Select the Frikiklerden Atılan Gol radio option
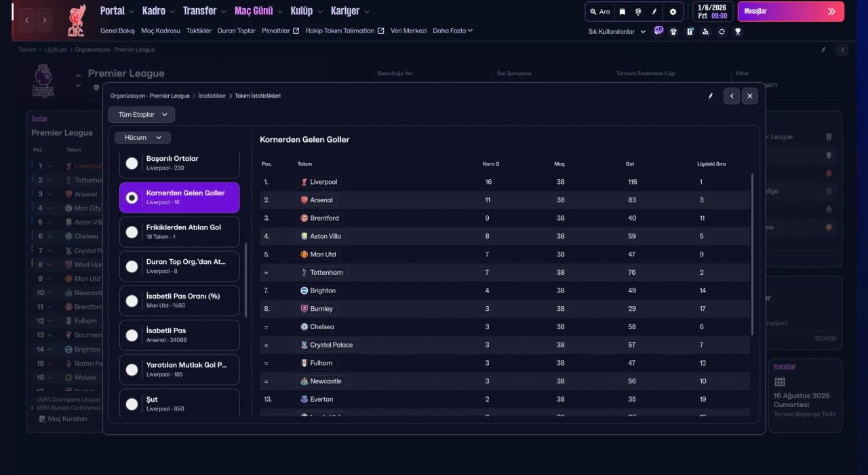868x475 pixels. click(132, 232)
